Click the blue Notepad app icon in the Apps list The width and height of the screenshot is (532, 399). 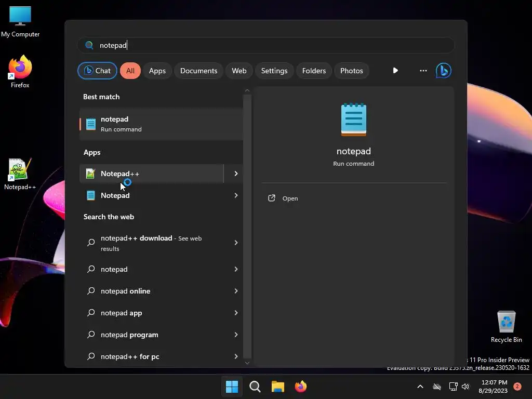[90, 195]
